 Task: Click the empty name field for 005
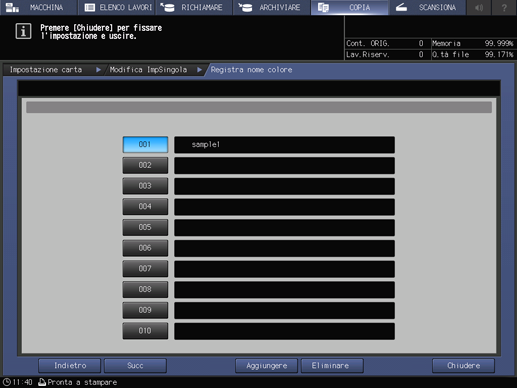point(284,227)
